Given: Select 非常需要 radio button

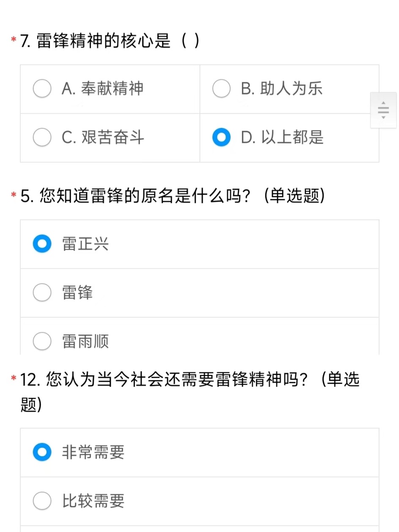Looking at the screenshot, I should click(x=42, y=452).
